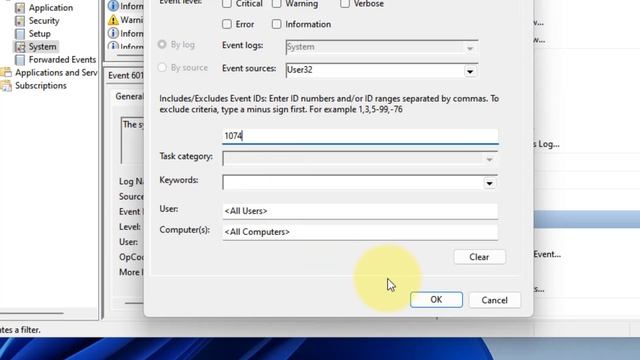This screenshot has width=640, height=360.
Task: Click the User field showing All Users
Action: pos(360,211)
